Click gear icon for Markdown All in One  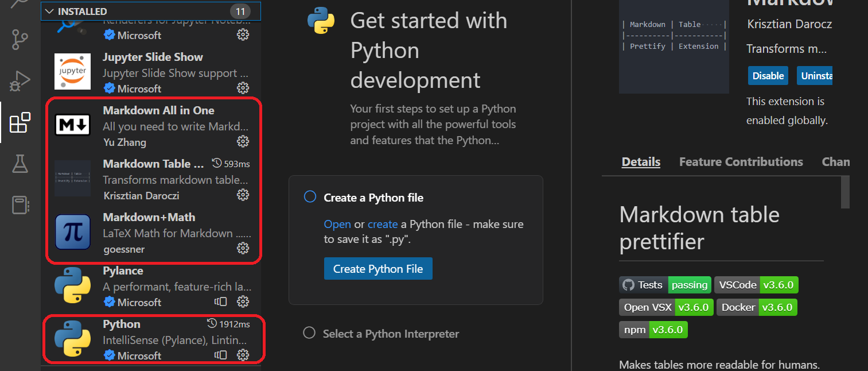click(x=243, y=142)
